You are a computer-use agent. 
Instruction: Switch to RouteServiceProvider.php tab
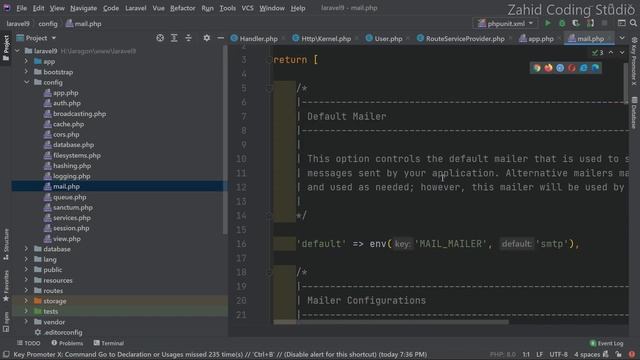pos(461,38)
